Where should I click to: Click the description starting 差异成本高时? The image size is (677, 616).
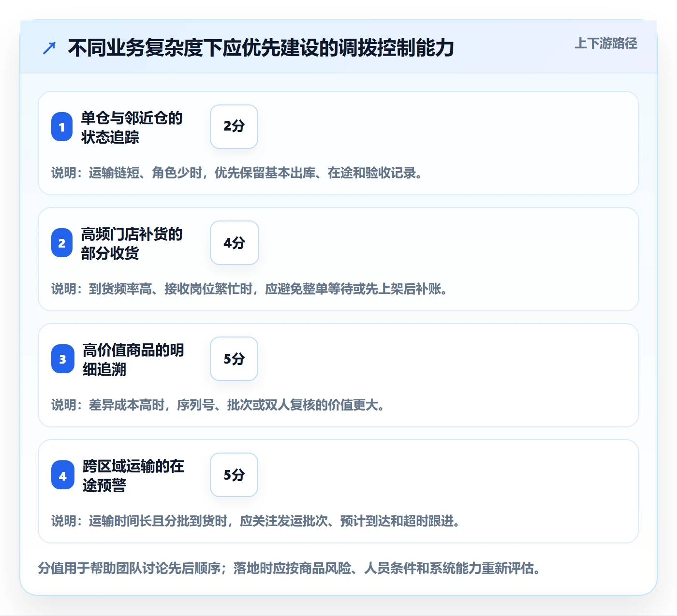click(x=218, y=405)
